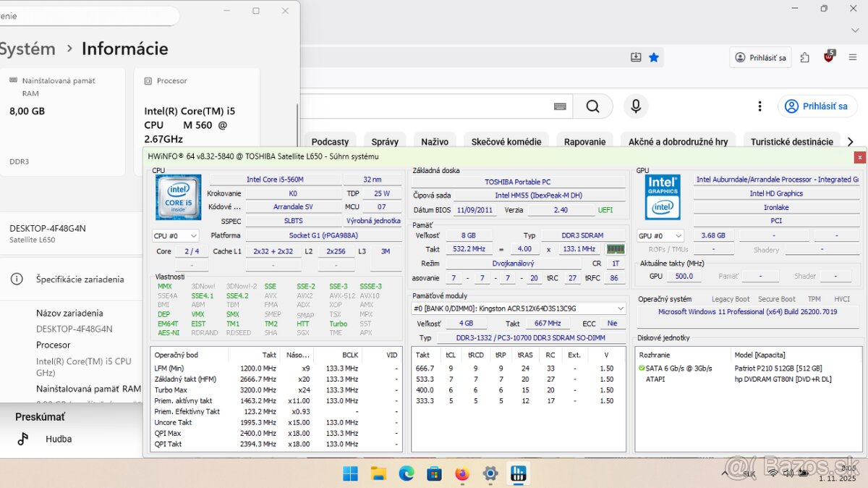This screenshot has height=488, width=868.
Task: Expand the memory module BANK 0/DIMM0 dropdown
Action: (x=620, y=308)
